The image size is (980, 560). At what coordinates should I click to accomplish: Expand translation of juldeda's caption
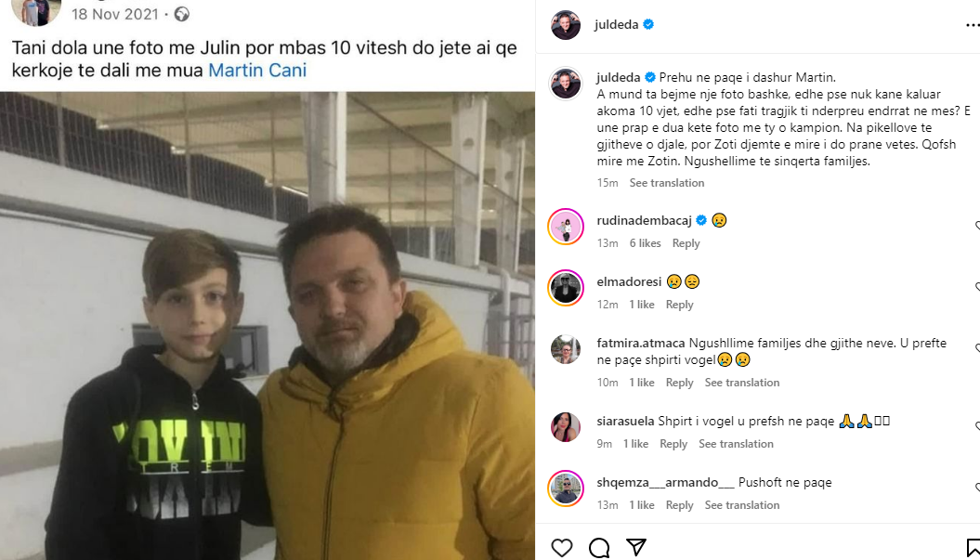tap(666, 183)
